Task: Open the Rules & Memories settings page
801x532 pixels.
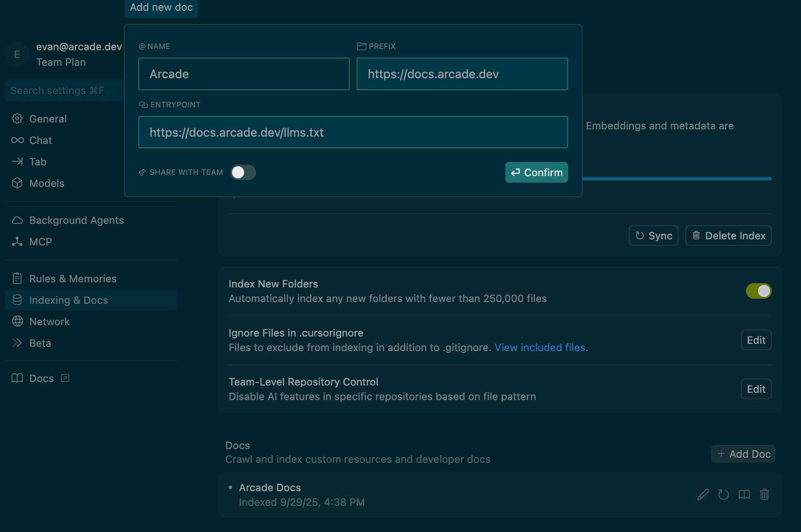Action: pyautogui.click(x=73, y=279)
